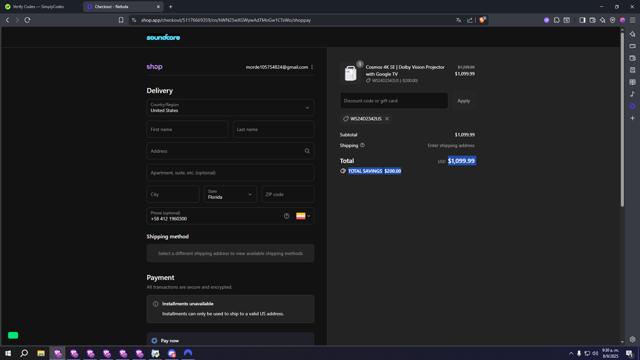Close the Checkout - Nebula tab
Screen dimensions: 640x360
pyautogui.click(x=158, y=7)
